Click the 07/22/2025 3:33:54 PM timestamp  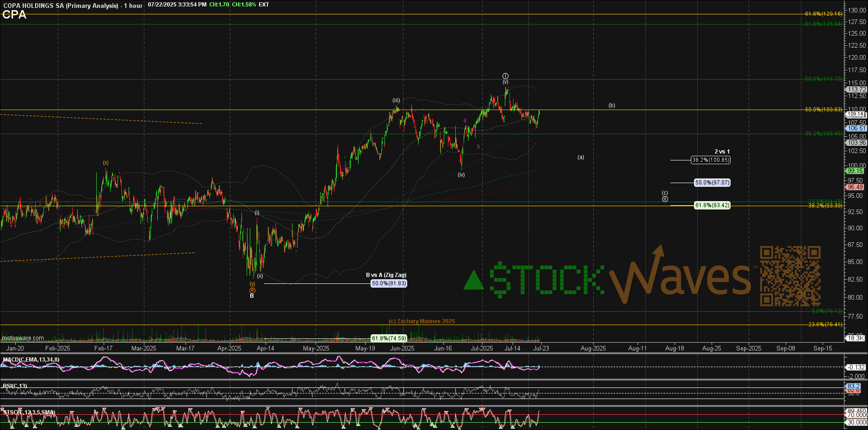click(177, 5)
